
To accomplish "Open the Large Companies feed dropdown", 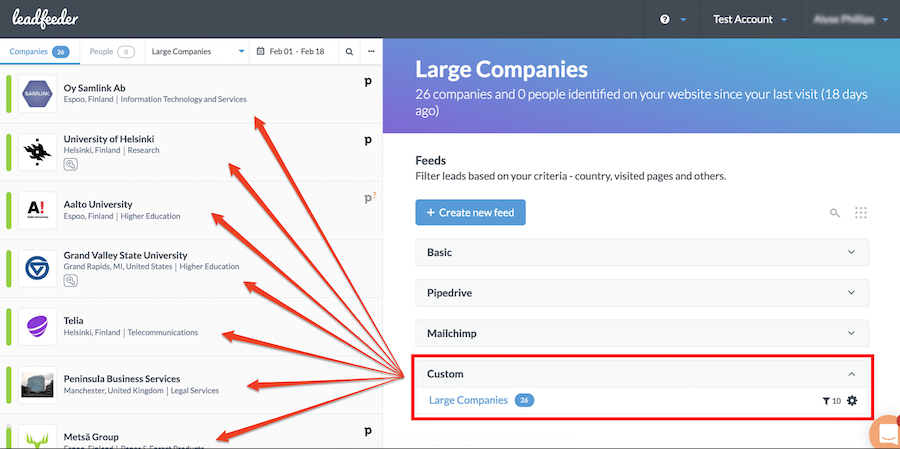I will [197, 52].
